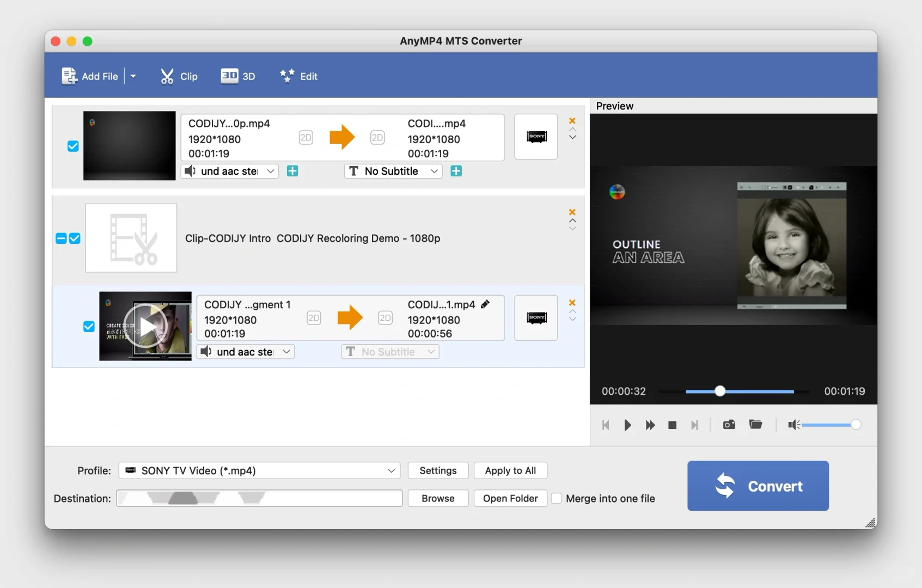Add subtitle to first file
This screenshot has height=588, width=922.
(x=456, y=171)
